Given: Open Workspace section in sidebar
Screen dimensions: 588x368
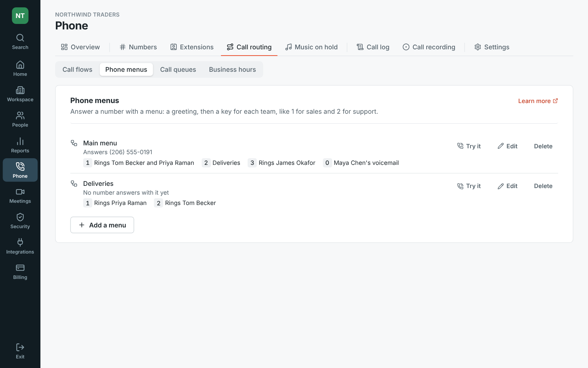Looking at the screenshot, I should click(20, 94).
